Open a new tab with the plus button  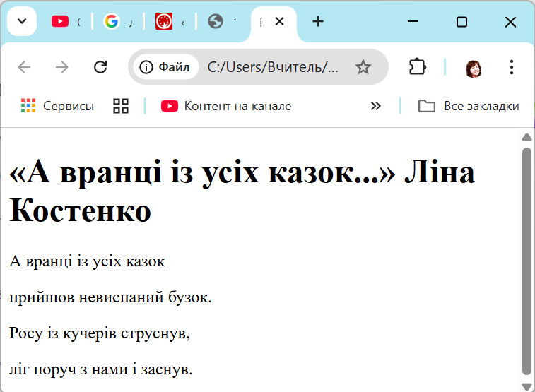[x=318, y=22]
